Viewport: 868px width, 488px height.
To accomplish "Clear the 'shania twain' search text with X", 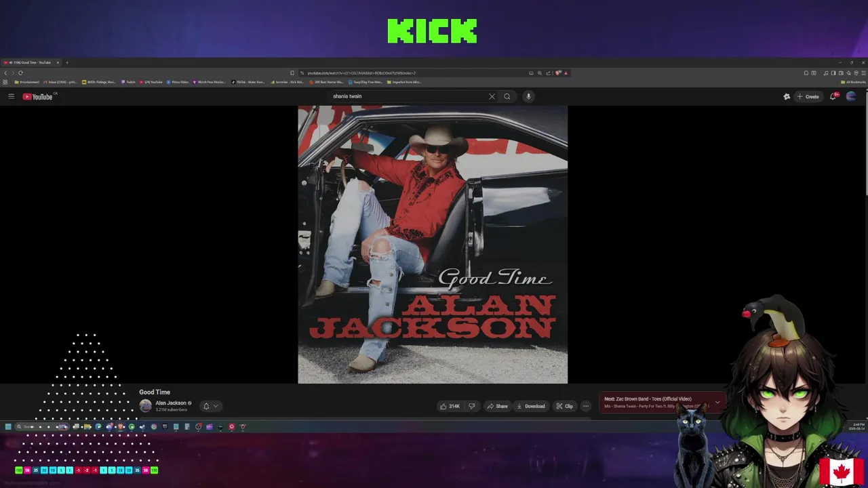I will pos(492,96).
